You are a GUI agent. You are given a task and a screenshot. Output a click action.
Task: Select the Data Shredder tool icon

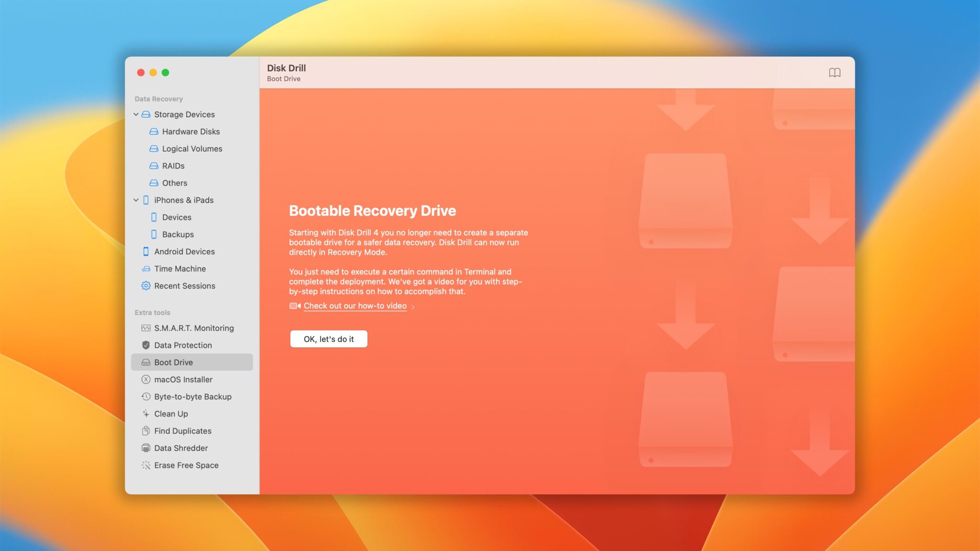click(x=146, y=448)
